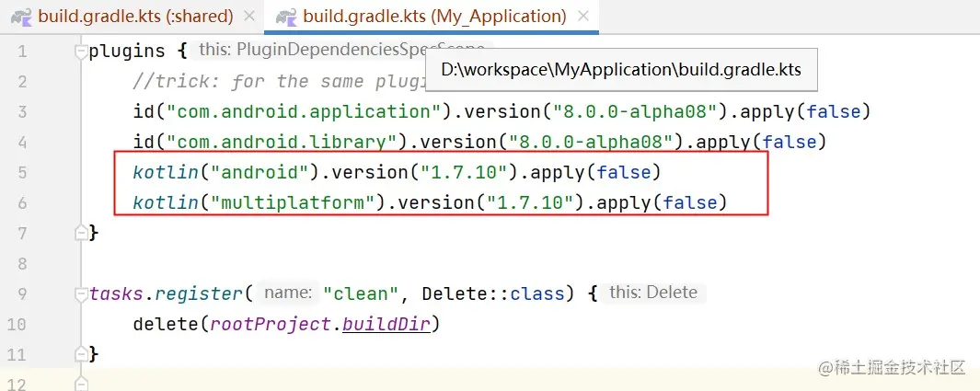Place cursor on "com.android.library" string
This screenshot has height=391, width=980.
(282, 142)
